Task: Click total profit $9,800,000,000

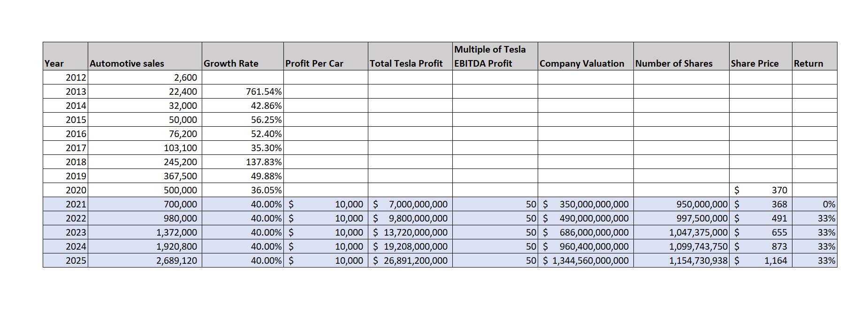Action: 410,218
